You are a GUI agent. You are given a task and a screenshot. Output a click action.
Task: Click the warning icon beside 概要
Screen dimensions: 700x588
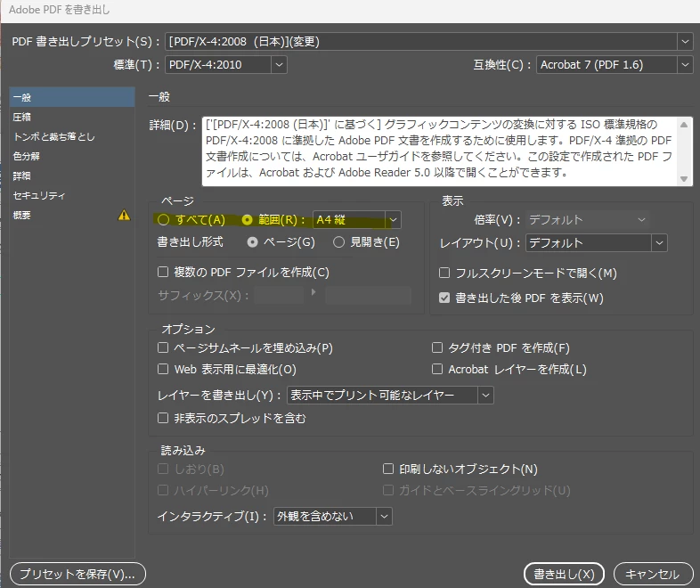[x=124, y=216]
